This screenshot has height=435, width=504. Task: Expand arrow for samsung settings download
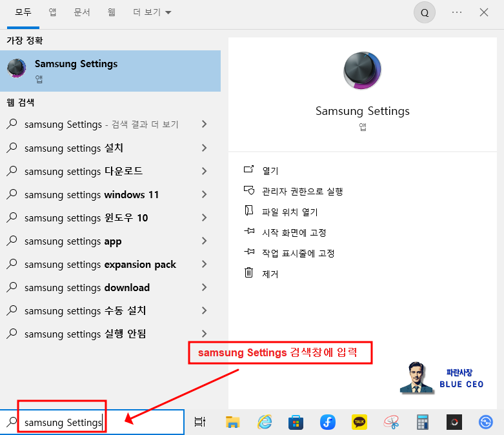pyautogui.click(x=204, y=287)
